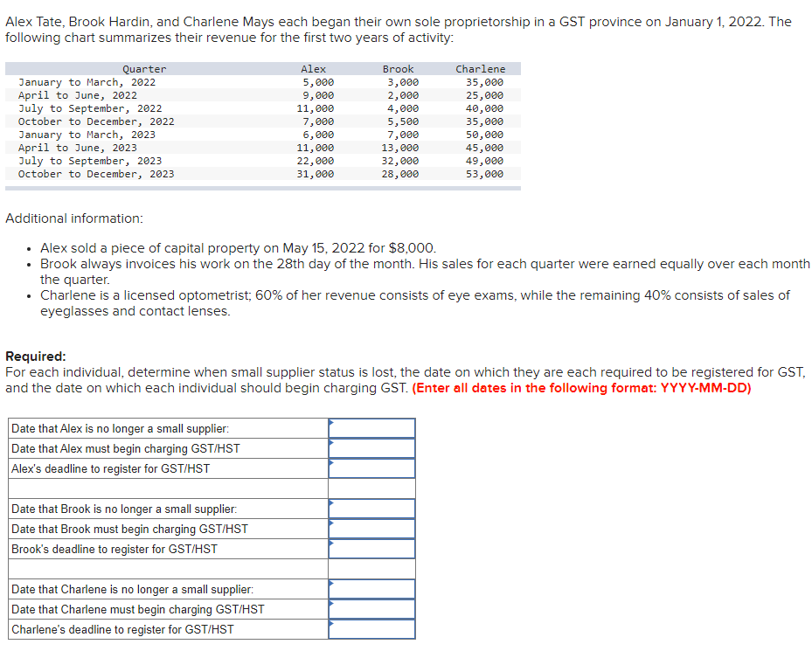This screenshot has height=658, width=812.
Task: Click Charlene's 25,000 revenue value
Action: (485, 95)
